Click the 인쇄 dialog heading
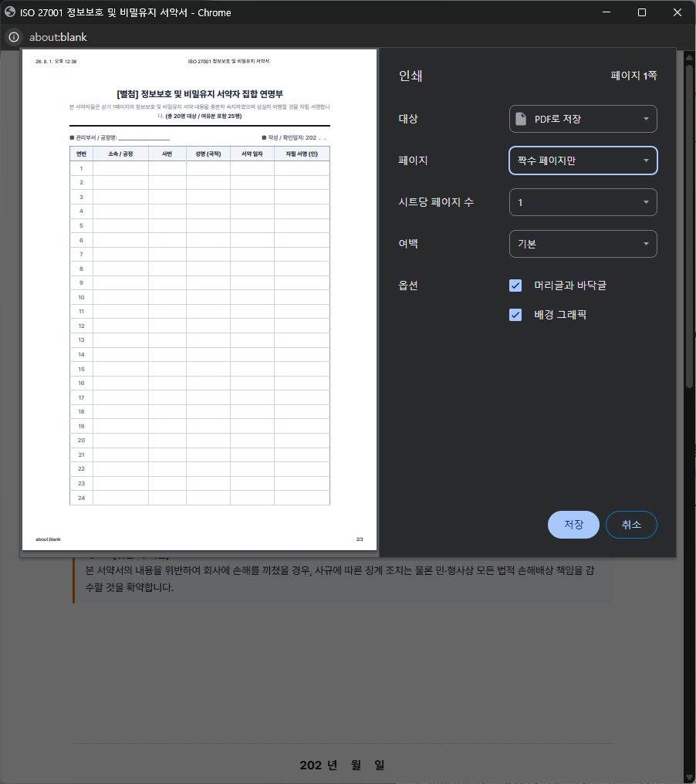Image resolution: width=696 pixels, height=784 pixels. click(411, 76)
